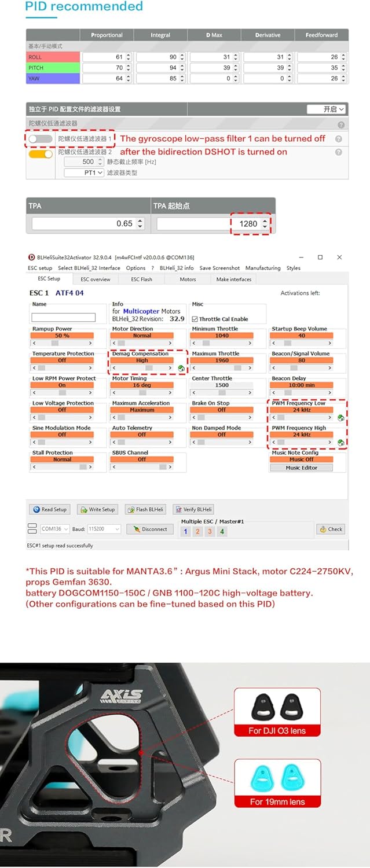Open the COM136 port dropdown
This screenshot has width=370, height=868.
coord(55,529)
